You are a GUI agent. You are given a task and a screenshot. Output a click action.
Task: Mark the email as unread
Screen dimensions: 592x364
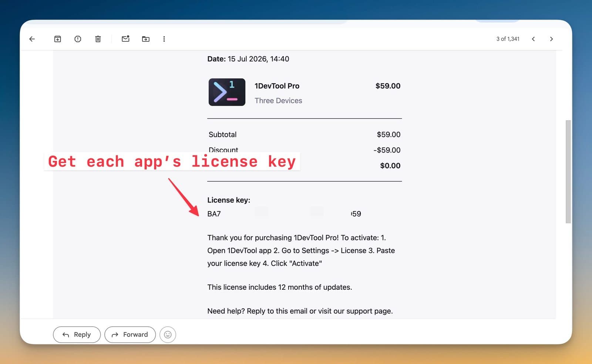[125, 38]
